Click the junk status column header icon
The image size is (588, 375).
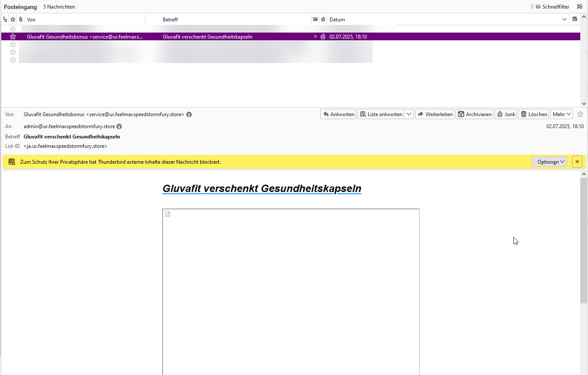tap(323, 19)
